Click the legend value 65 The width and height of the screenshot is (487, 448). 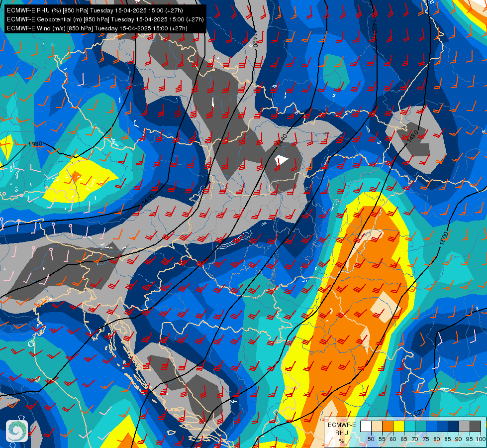pos(404,439)
